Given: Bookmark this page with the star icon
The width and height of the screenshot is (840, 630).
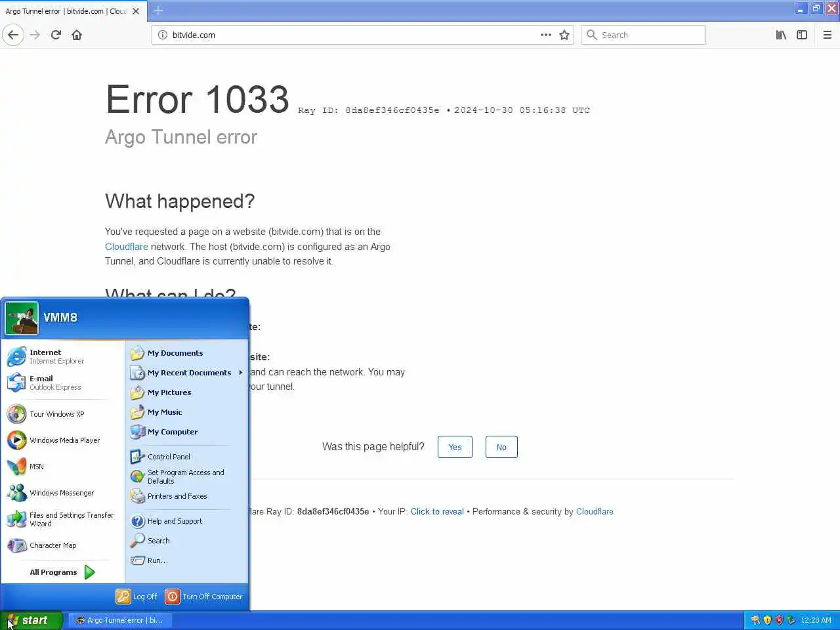Looking at the screenshot, I should pos(564,35).
